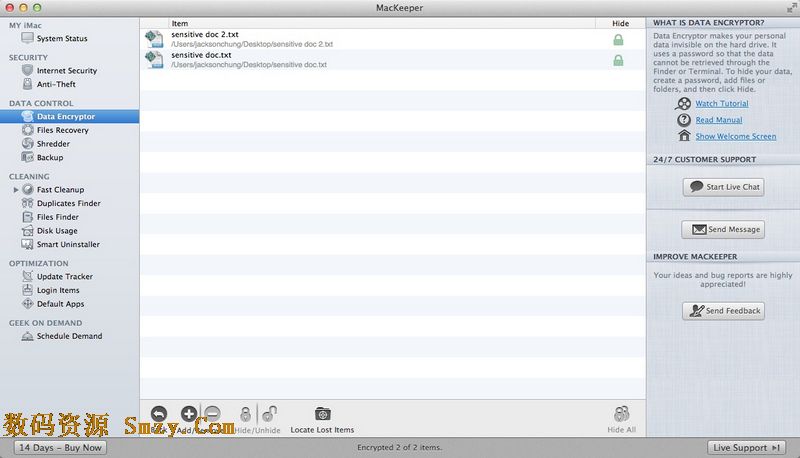Click the Backup icon in the sidebar

pos(28,157)
